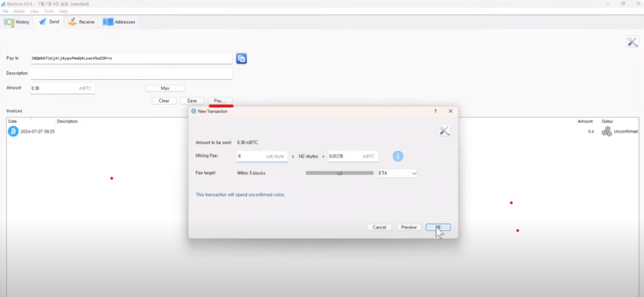Click the sat/vbyte mining fee field
644x297 pixels.
(x=262, y=156)
